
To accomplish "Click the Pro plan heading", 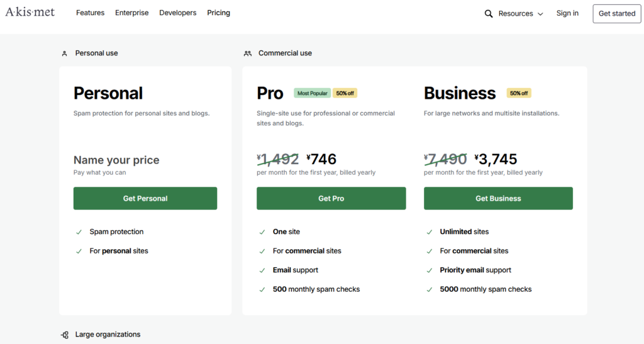I will (x=270, y=93).
